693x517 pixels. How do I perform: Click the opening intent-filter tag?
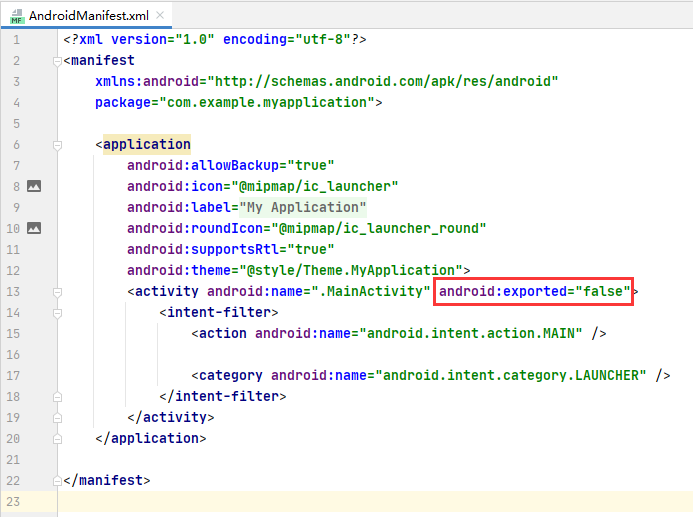pos(219,312)
